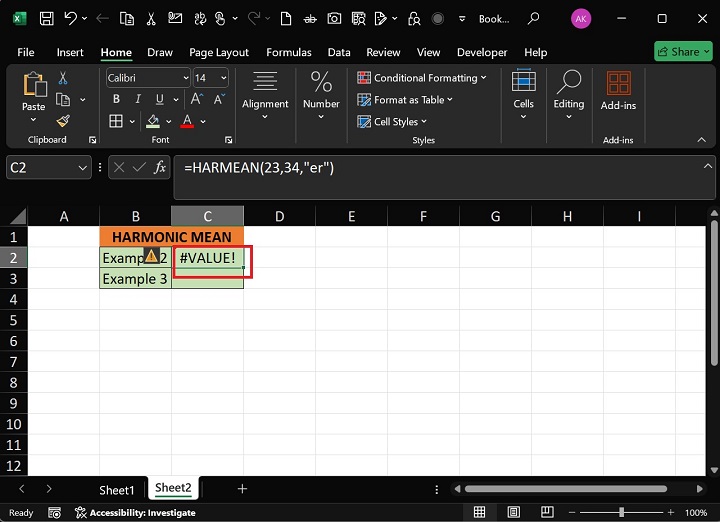The image size is (720, 522).
Task: Toggle the record macro circle button
Action: [438, 19]
